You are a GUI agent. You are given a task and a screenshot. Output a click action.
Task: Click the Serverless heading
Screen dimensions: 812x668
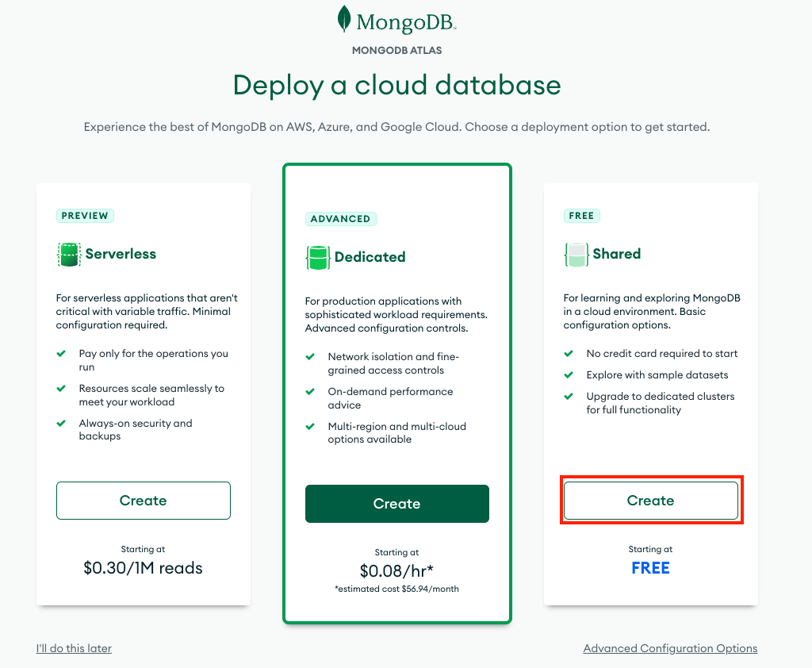pos(121,254)
